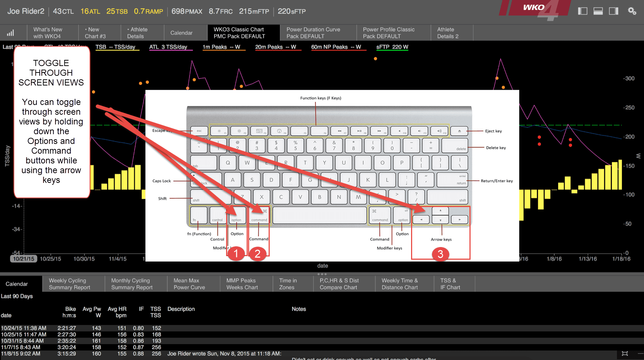
Task: Click the 16 ATL header metric
Action: point(91,11)
